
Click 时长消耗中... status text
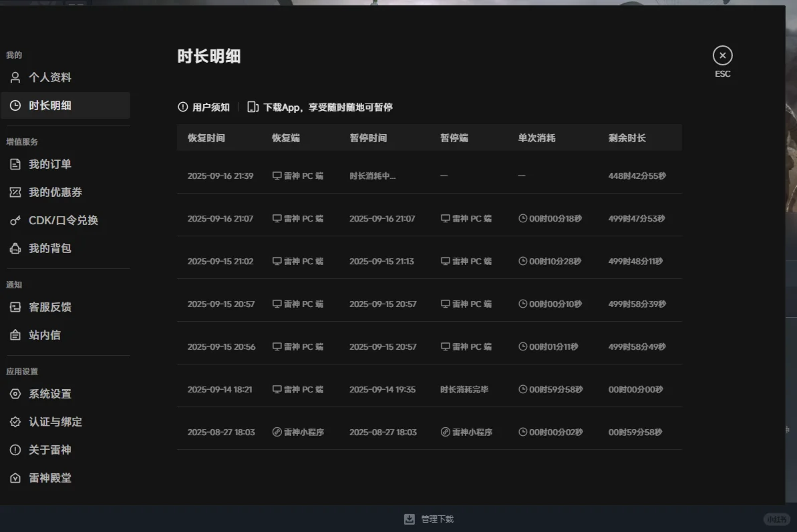(373, 176)
